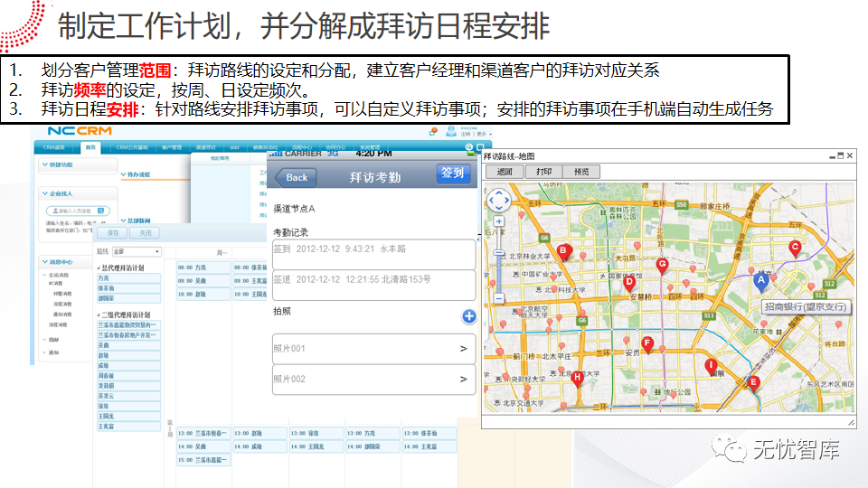
Task: Tap the Back button in 拜访考勤
Action: pos(296,178)
